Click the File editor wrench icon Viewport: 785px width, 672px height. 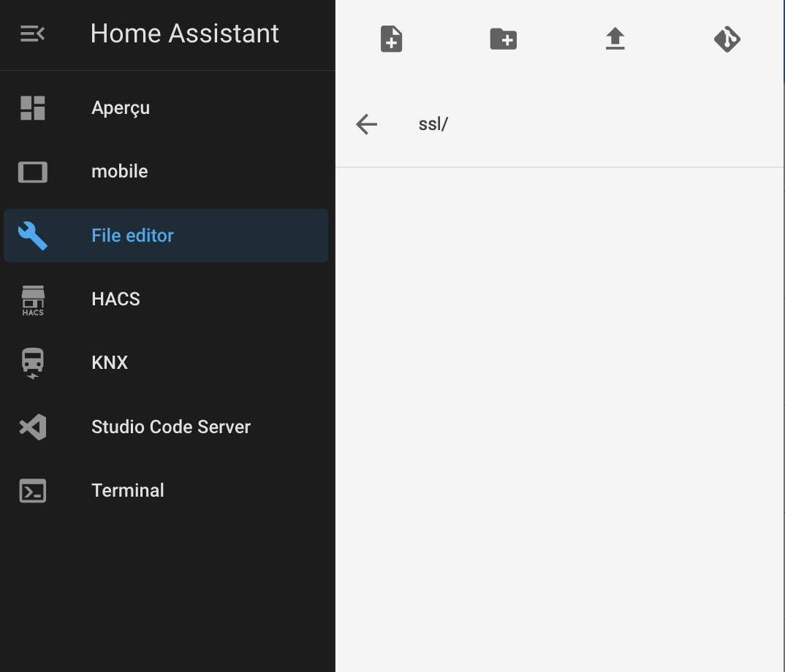pos(33,235)
